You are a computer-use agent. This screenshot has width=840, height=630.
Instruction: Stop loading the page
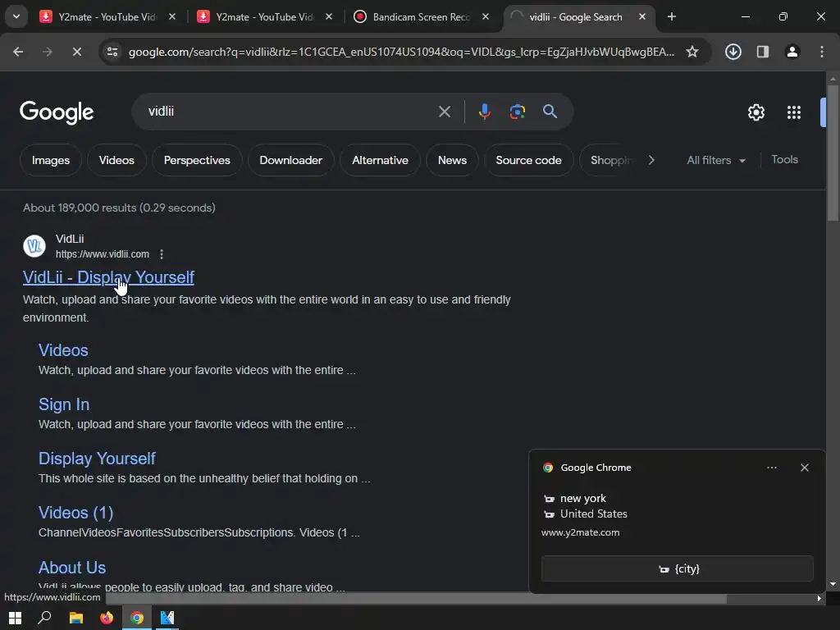pyautogui.click(x=77, y=52)
